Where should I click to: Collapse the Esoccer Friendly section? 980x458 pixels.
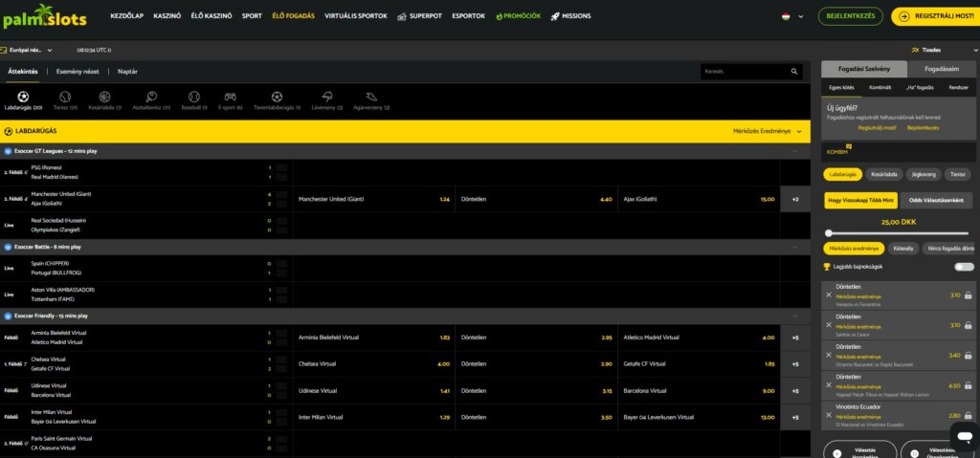click(x=795, y=316)
